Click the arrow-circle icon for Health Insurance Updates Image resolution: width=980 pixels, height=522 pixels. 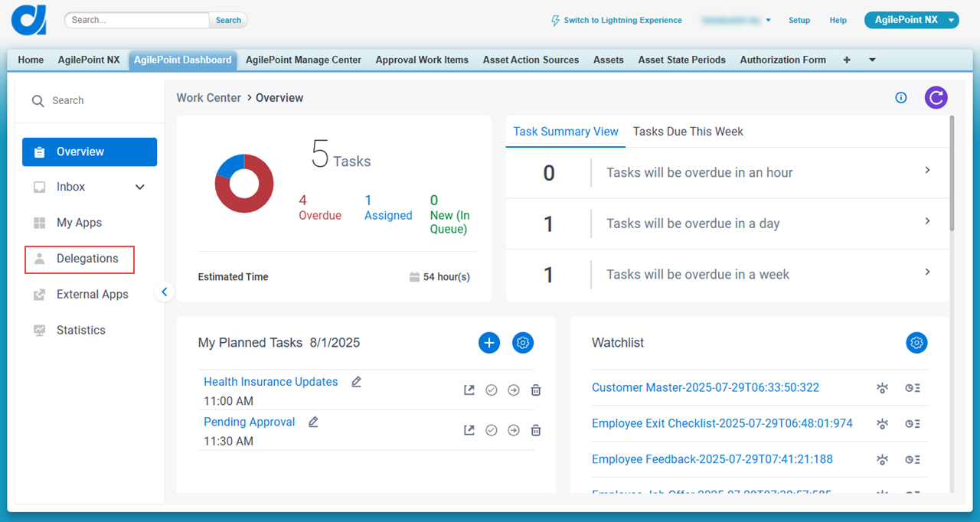pyautogui.click(x=514, y=390)
